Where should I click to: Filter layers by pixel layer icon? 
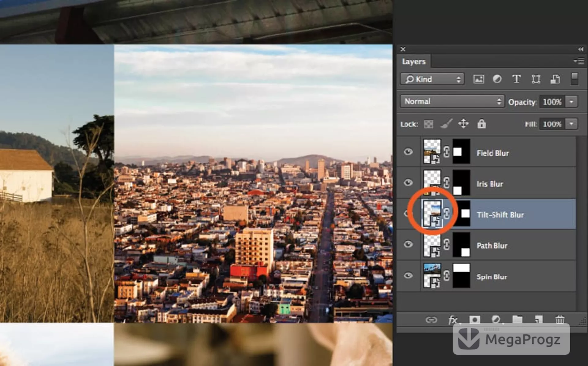pos(479,79)
